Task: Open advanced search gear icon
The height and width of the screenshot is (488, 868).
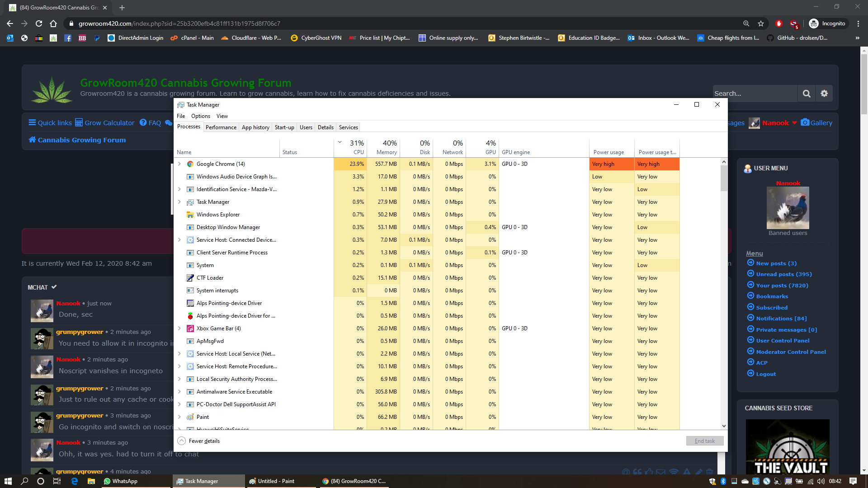Action: point(824,94)
